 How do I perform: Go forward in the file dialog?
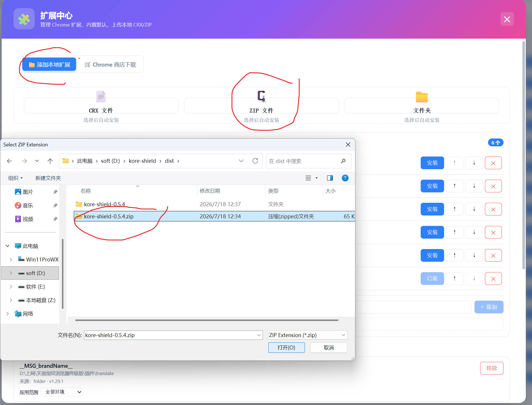[x=24, y=161]
